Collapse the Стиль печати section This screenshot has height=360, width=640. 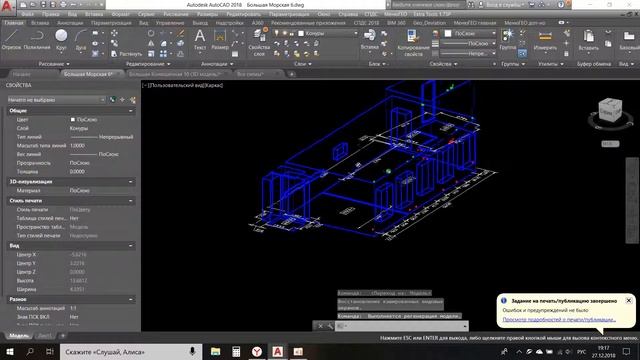click(x=131, y=201)
